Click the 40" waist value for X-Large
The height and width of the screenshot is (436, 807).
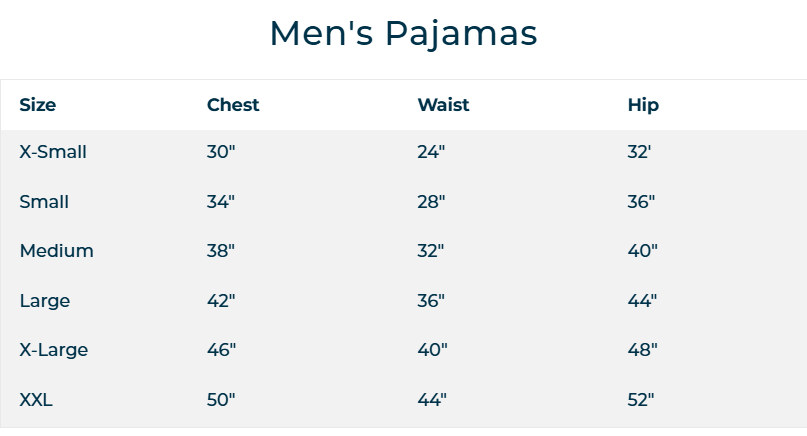click(x=432, y=350)
